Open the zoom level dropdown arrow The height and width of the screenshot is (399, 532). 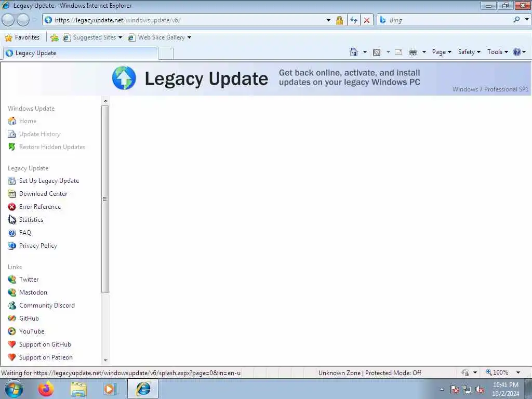pos(518,373)
